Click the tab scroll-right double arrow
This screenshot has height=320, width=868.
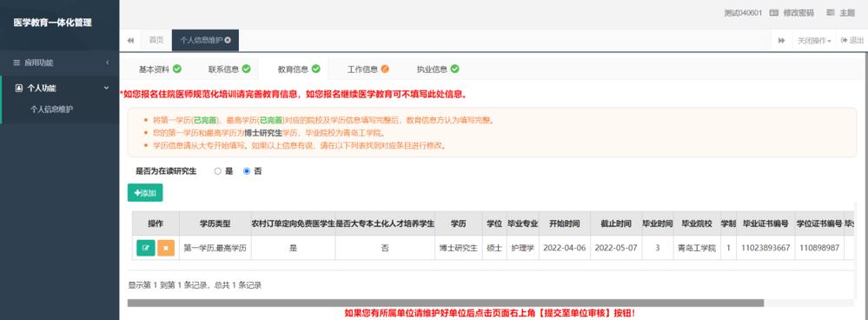pos(782,40)
